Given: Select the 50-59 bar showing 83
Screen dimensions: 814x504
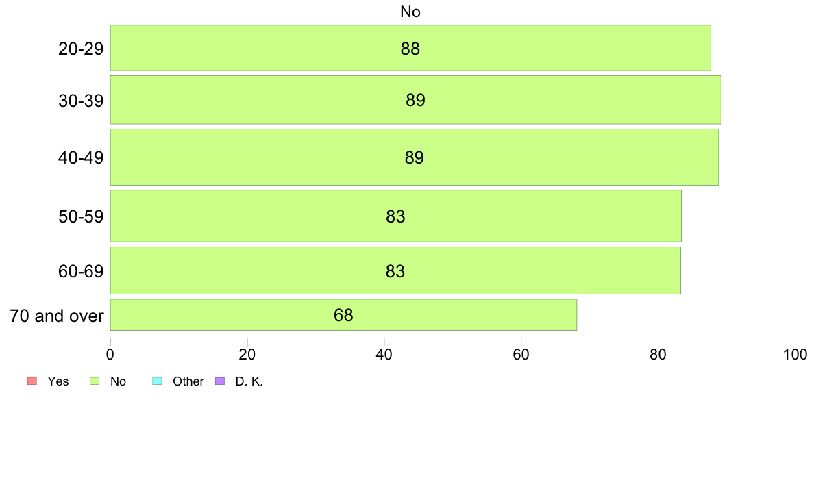Looking at the screenshot, I should [395, 216].
